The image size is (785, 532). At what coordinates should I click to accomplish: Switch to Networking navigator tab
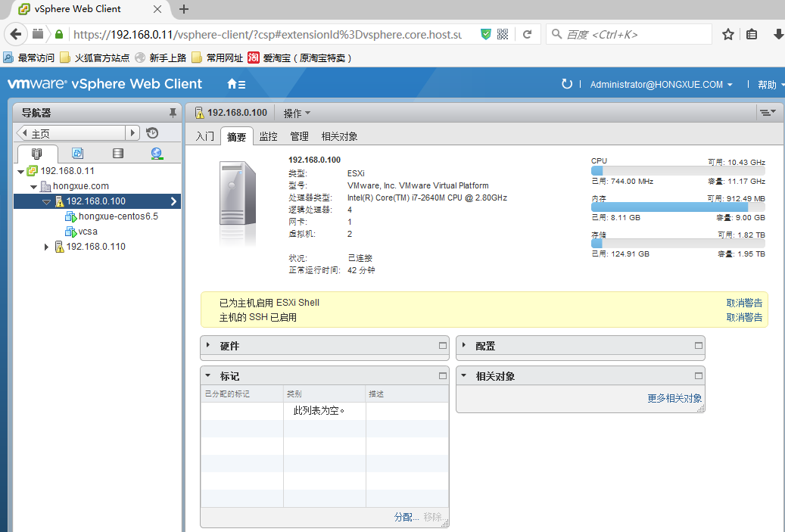tap(157, 153)
